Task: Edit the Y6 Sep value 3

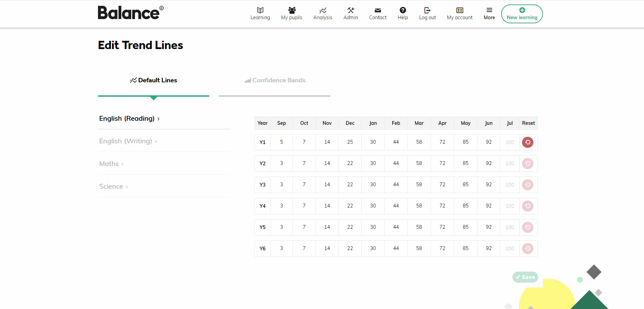Action: [282, 248]
